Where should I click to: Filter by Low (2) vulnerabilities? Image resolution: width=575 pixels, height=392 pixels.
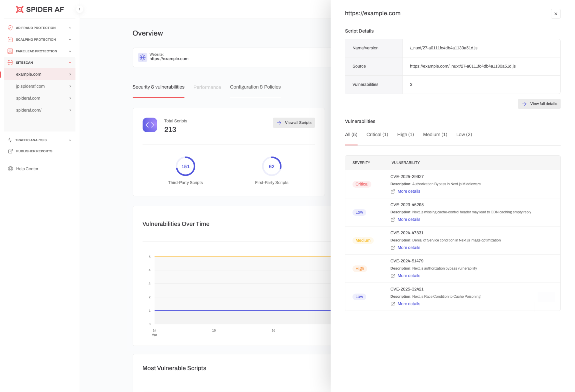(464, 135)
